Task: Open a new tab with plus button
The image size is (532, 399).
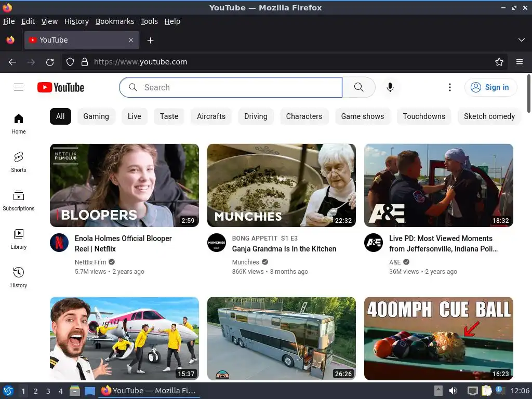Action: pos(150,41)
